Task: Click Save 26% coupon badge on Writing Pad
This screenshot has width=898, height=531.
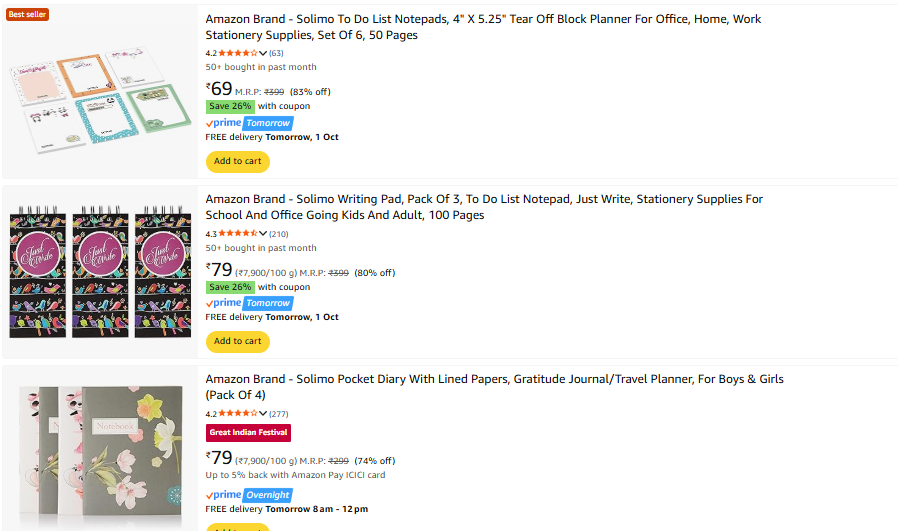Action: coord(230,287)
